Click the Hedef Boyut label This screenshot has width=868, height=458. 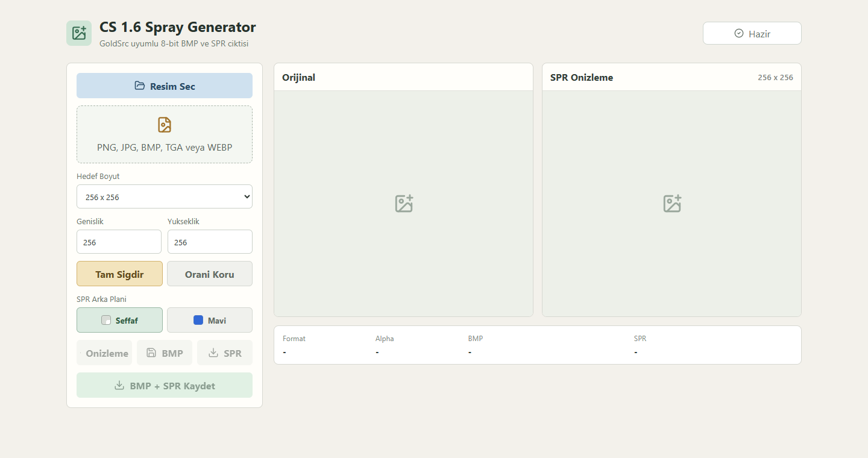point(98,176)
